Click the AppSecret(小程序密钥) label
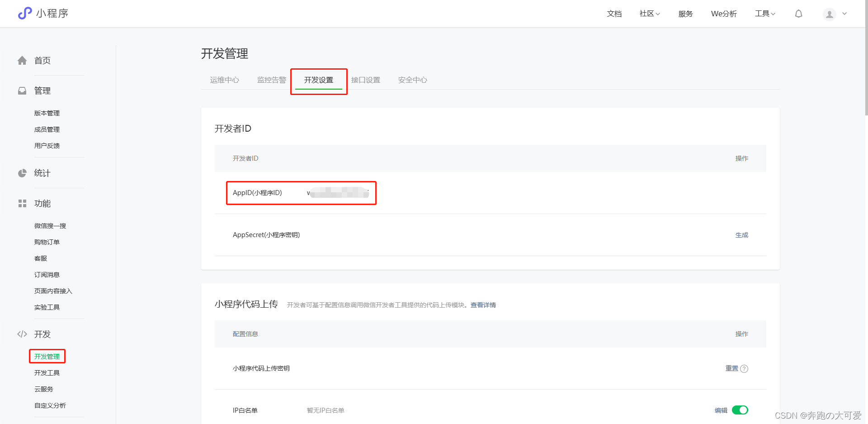 266,235
